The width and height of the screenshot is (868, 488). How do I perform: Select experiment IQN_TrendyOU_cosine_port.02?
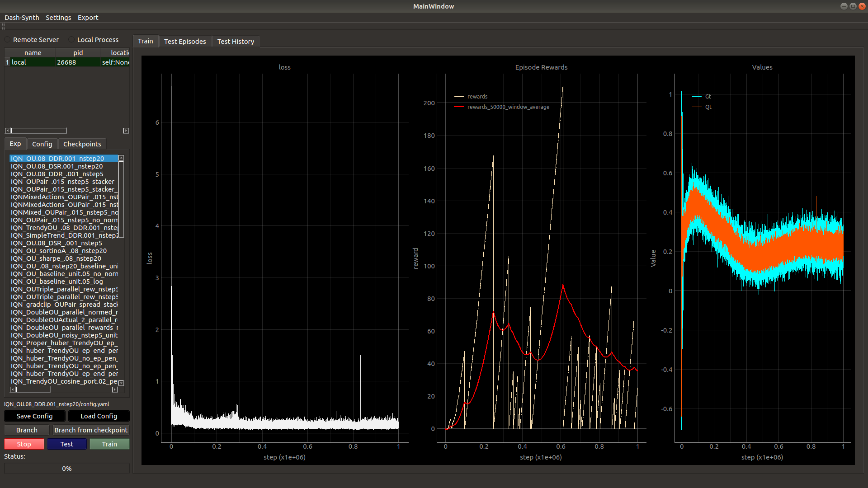pyautogui.click(x=64, y=381)
